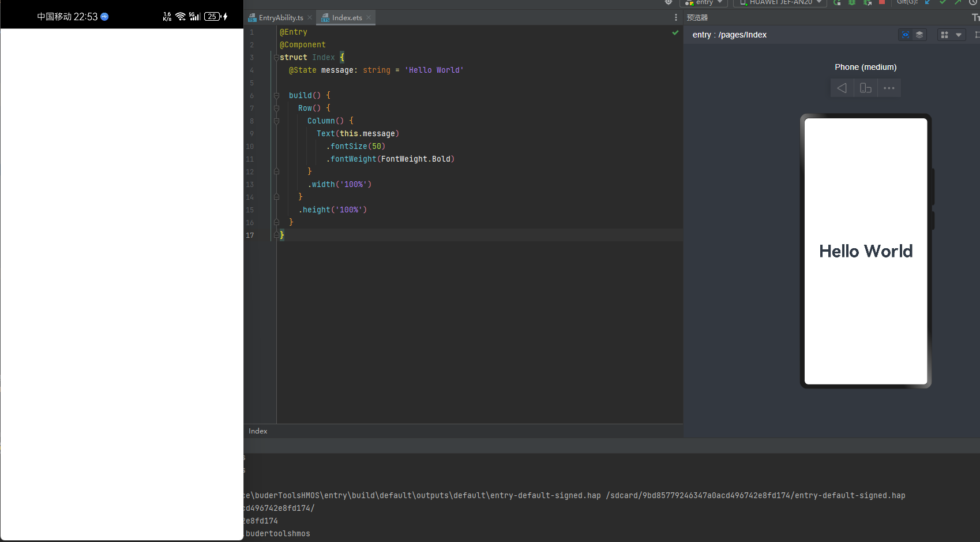Click the Git update project arrow
Screen dimensions: 980x542
928,2
